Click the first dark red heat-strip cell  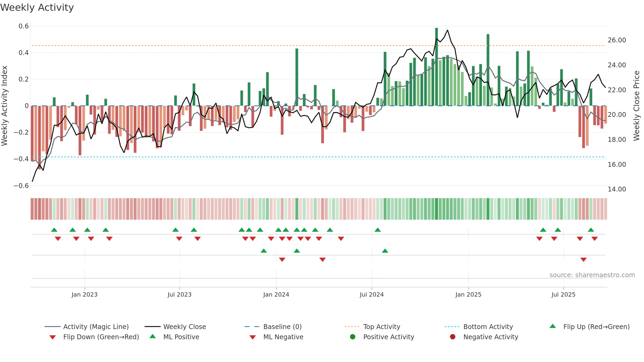click(x=32, y=209)
